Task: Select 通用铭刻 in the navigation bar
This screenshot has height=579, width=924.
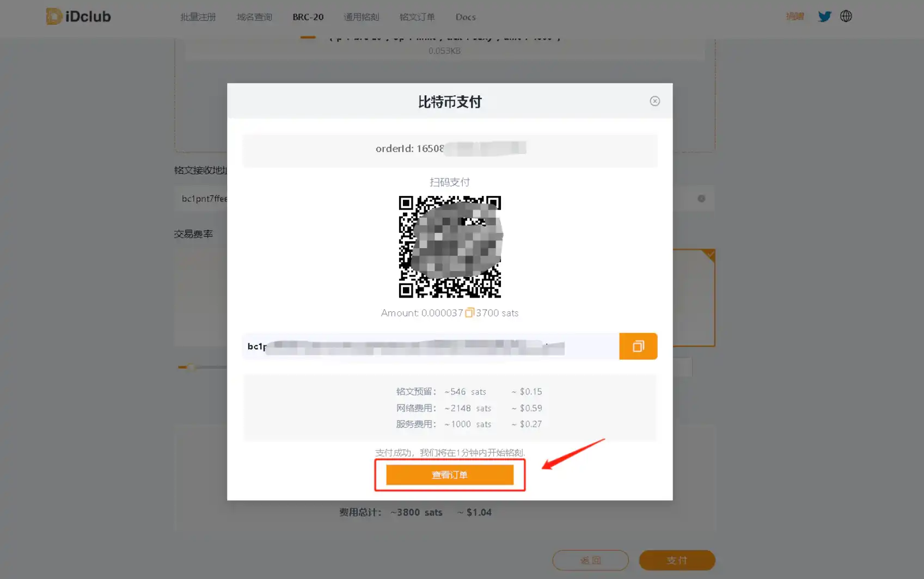Action: click(x=361, y=17)
